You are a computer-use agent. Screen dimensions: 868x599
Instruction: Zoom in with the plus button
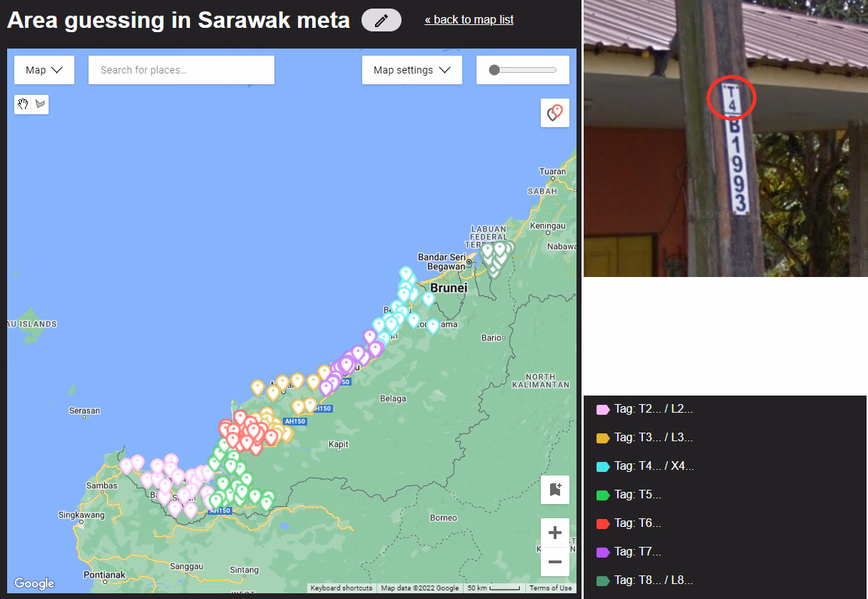click(555, 533)
